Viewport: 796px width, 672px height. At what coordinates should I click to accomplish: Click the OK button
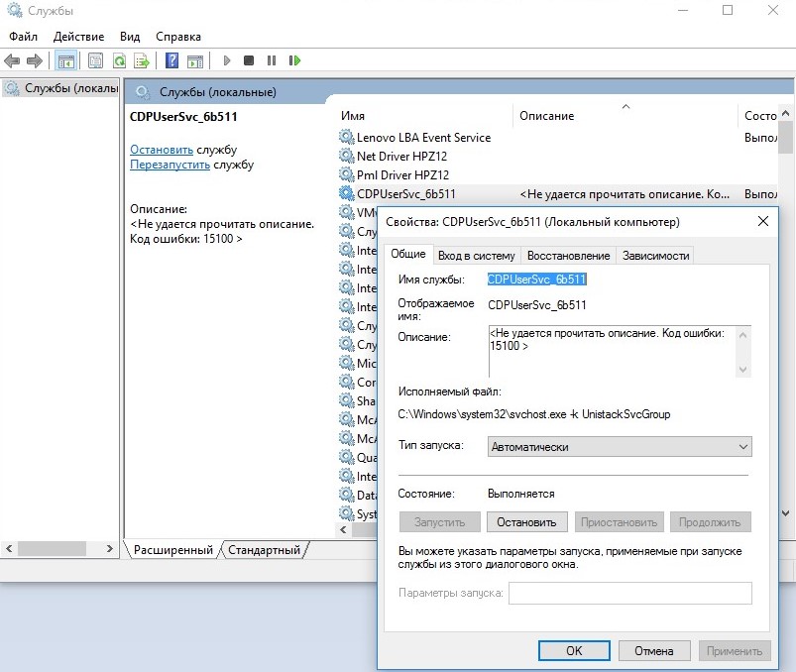574,650
